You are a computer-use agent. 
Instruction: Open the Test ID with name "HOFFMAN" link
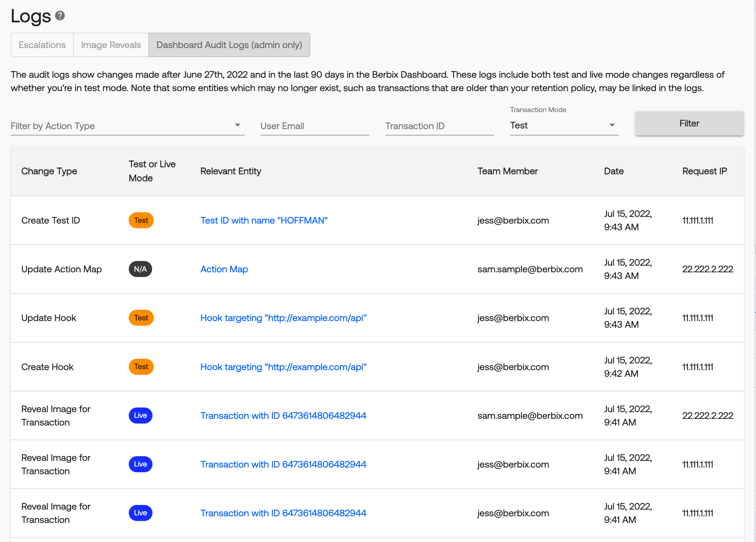tap(264, 220)
